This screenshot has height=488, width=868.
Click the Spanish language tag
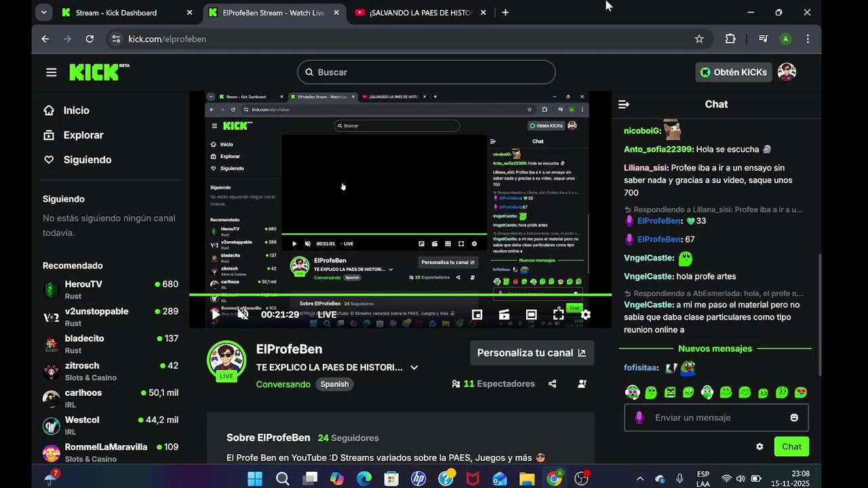click(334, 384)
